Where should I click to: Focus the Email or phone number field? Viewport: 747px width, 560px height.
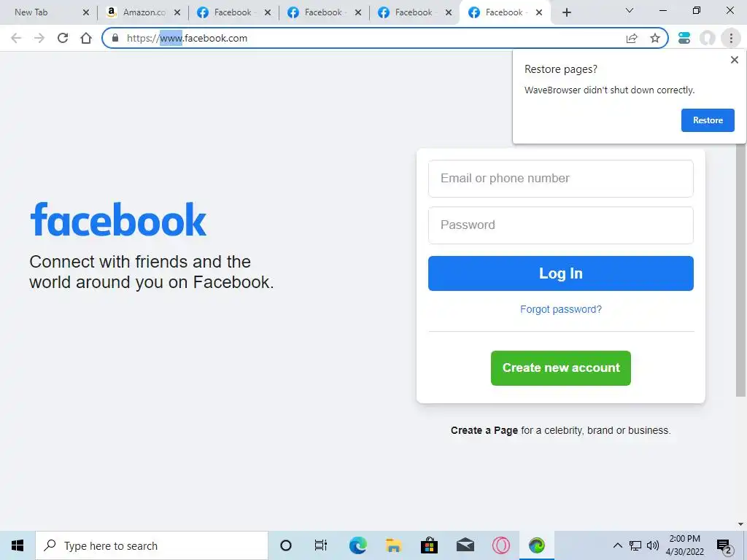click(x=561, y=179)
